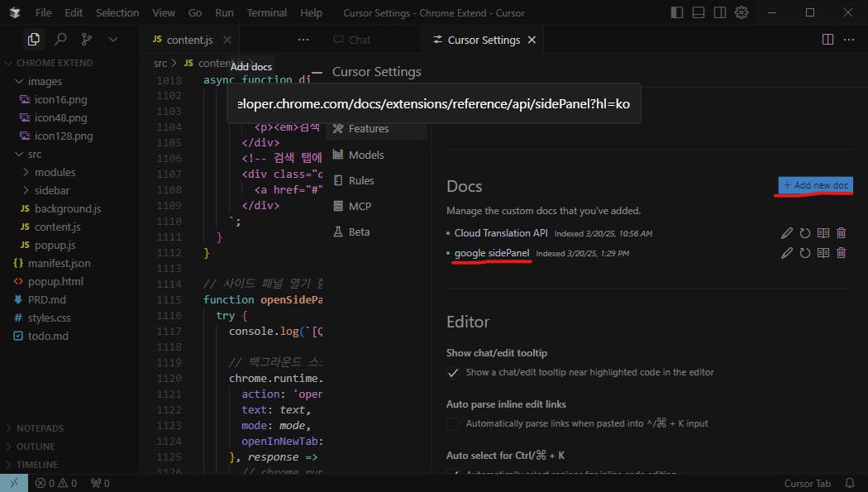
Task: Click edit pencil for Cloud Translation API
Action: [x=787, y=233]
